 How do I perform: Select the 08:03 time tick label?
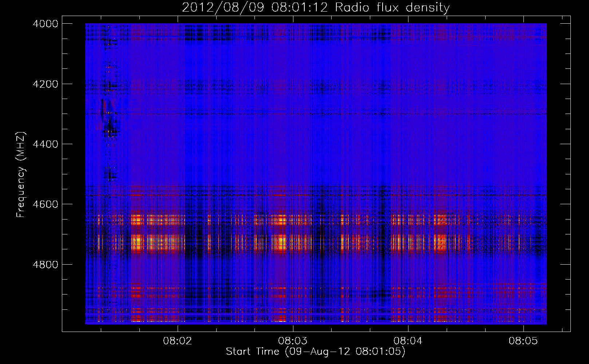pos(293,341)
